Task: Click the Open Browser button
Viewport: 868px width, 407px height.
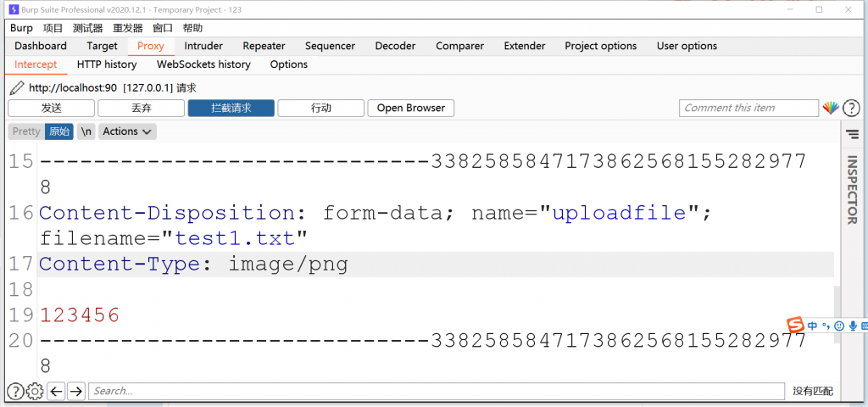Action: point(411,108)
